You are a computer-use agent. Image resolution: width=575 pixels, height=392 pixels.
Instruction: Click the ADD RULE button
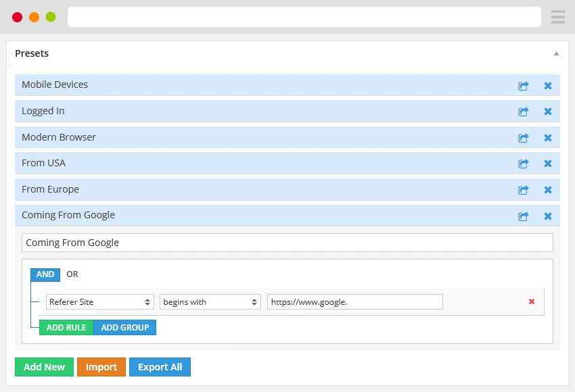click(66, 328)
